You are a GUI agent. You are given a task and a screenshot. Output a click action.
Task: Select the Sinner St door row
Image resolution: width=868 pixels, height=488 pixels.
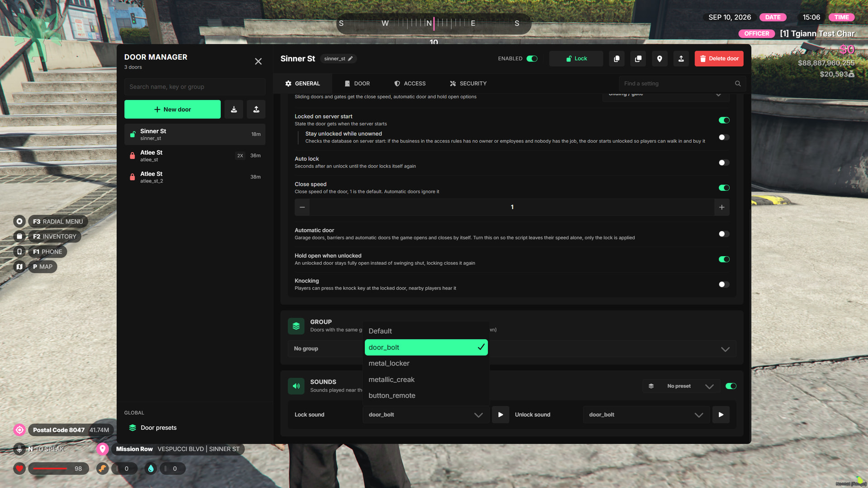195,134
